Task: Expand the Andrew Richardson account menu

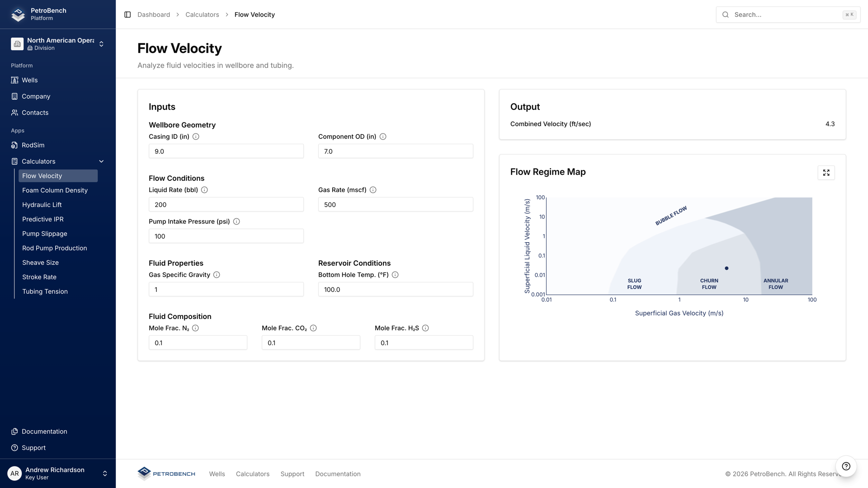Action: 105,474
